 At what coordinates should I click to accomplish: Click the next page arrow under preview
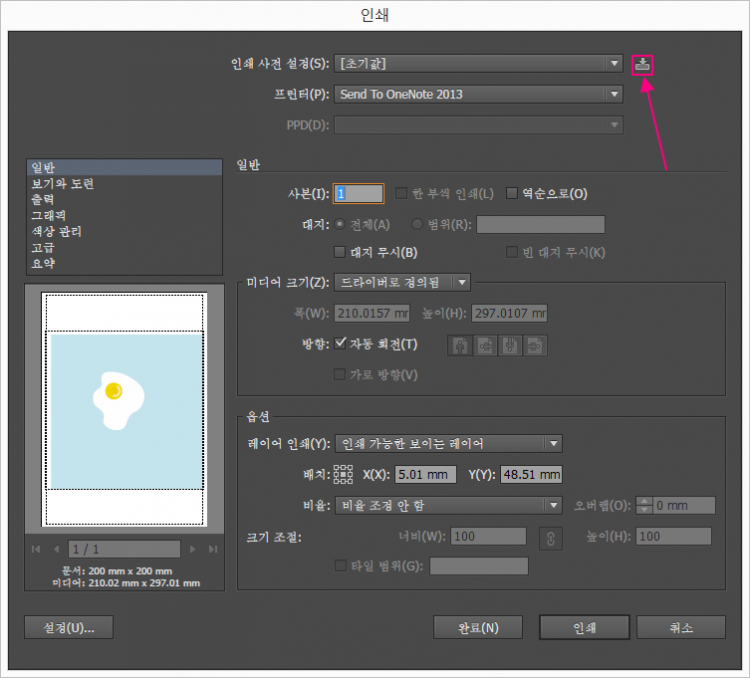coord(194,549)
